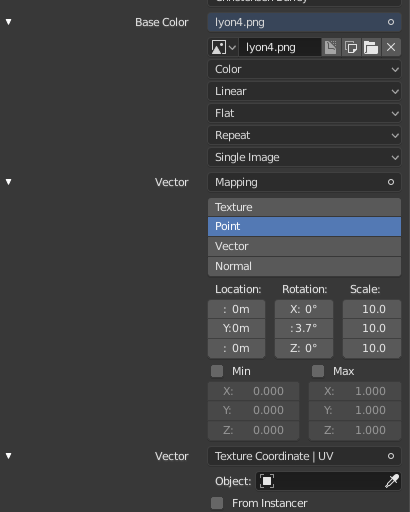410x512 pixels.
Task: Collapse the Texture Coordinate Vector triangle
Action: (9, 456)
